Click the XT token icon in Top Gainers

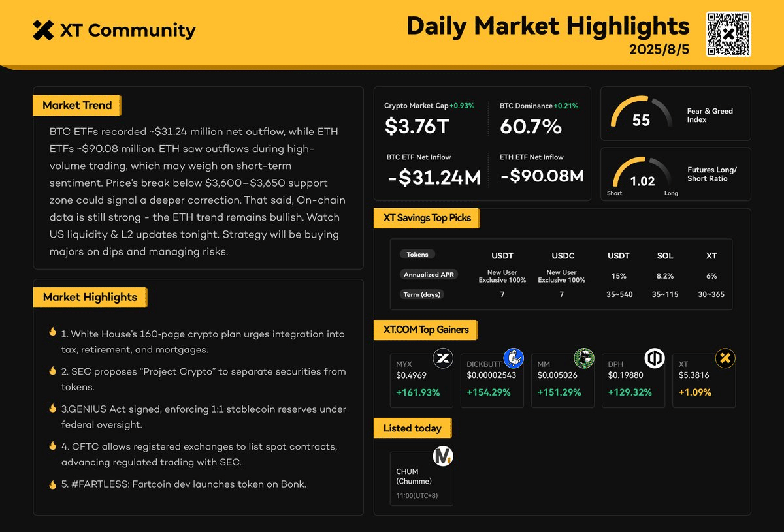pos(725,358)
